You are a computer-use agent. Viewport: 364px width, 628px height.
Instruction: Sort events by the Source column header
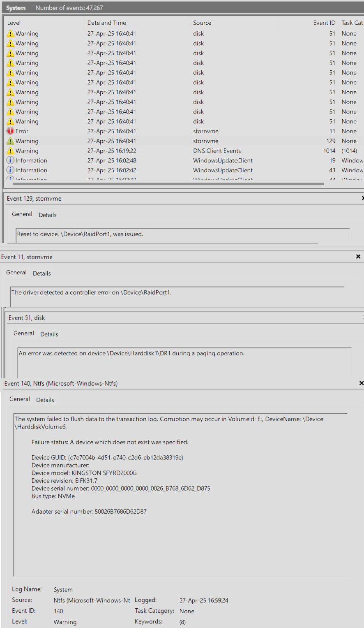(202, 23)
